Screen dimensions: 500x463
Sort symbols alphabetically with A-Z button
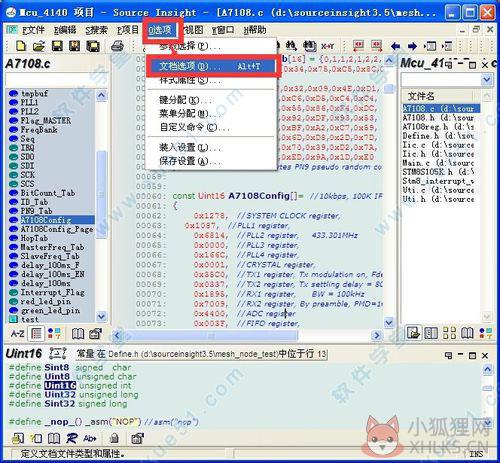17,334
